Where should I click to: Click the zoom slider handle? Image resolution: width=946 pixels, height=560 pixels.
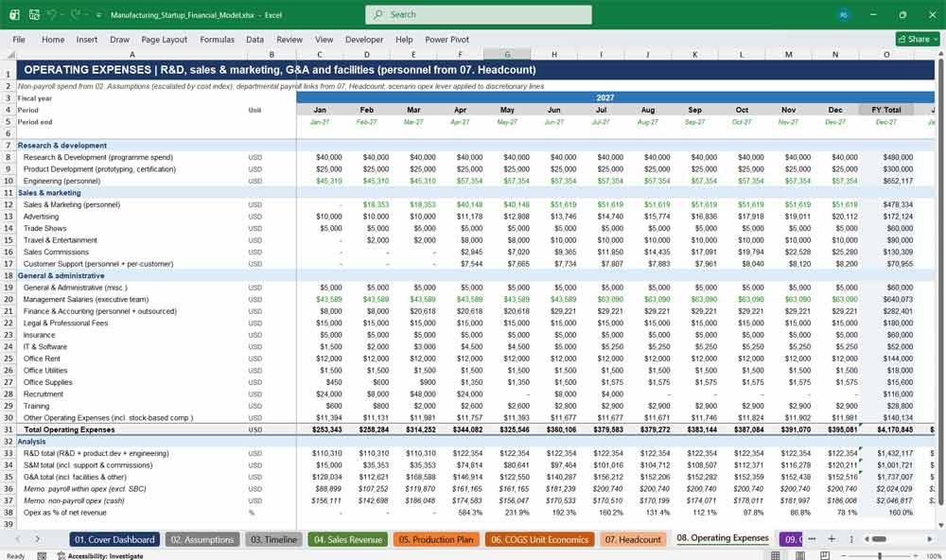pyautogui.click(x=880, y=556)
